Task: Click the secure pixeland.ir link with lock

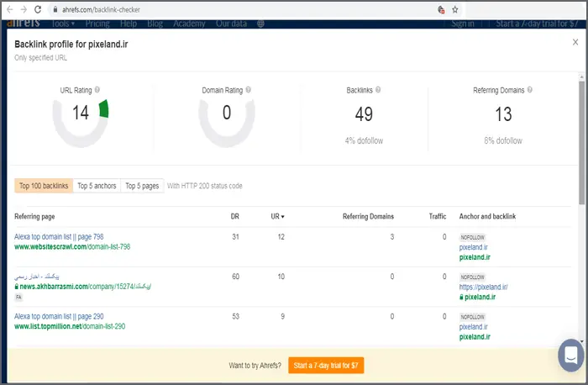Action: [477, 297]
